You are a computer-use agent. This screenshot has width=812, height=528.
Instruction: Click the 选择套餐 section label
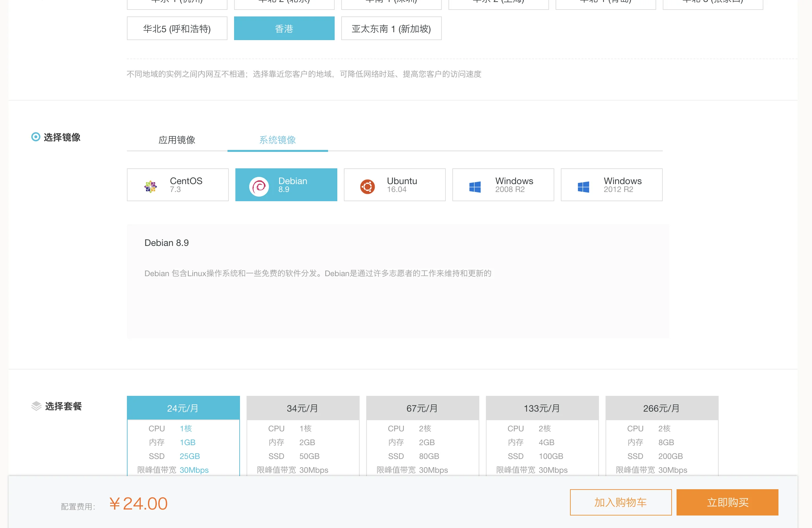tap(63, 406)
